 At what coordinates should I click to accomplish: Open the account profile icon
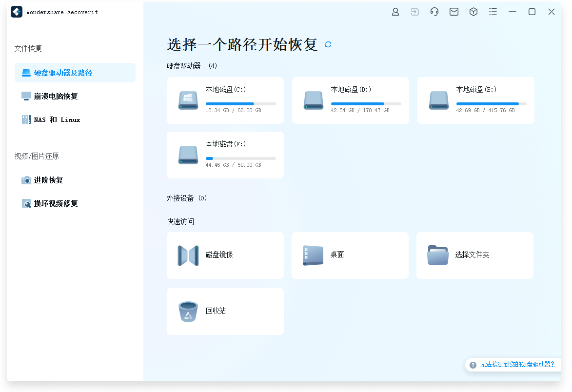(395, 11)
